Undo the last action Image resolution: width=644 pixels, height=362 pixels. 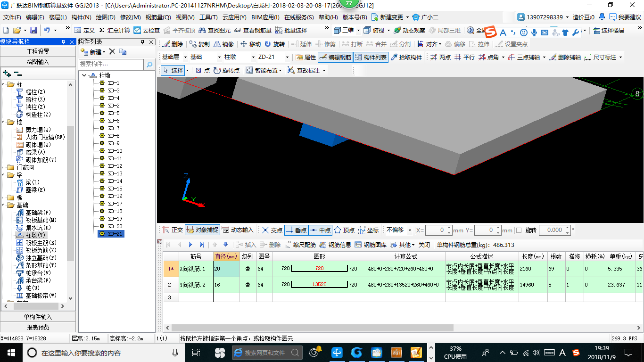(47, 30)
